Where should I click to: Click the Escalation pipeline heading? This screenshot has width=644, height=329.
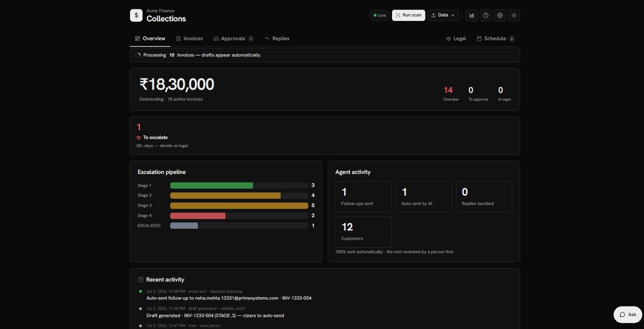tap(161, 172)
